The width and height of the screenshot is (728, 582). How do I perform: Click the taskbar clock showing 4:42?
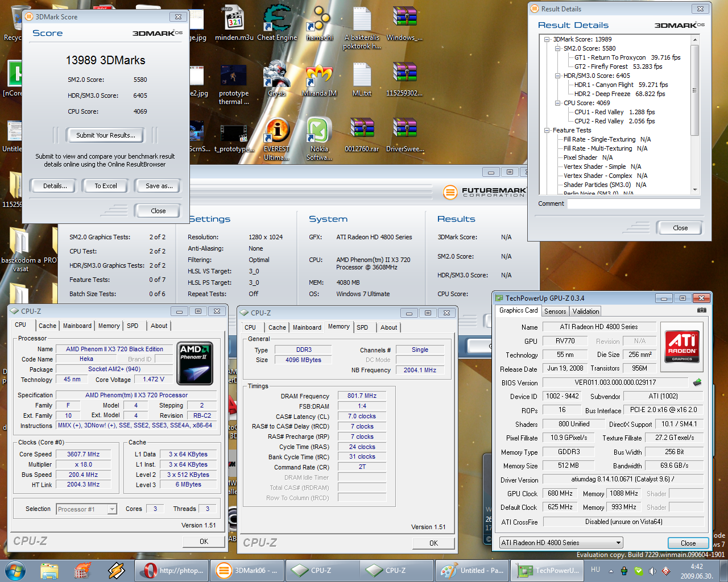click(697, 571)
